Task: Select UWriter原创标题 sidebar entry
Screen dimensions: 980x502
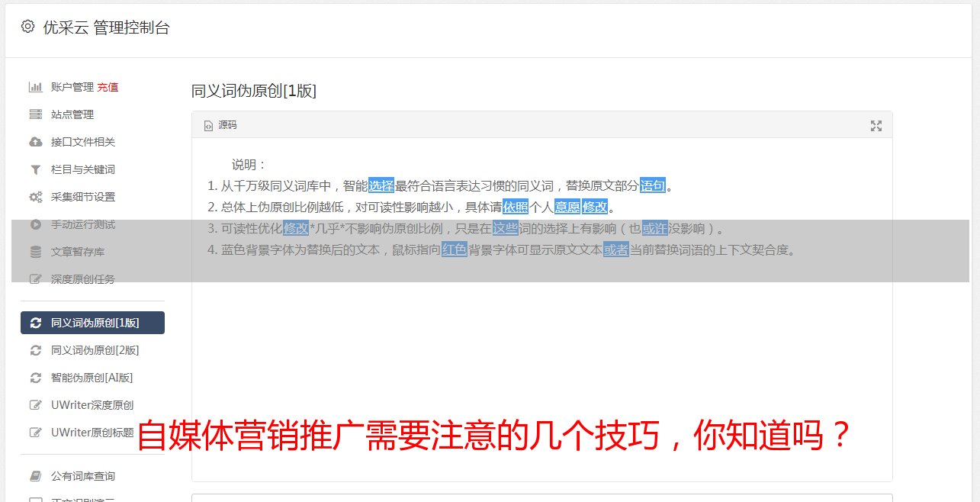Action: point(92,433)
